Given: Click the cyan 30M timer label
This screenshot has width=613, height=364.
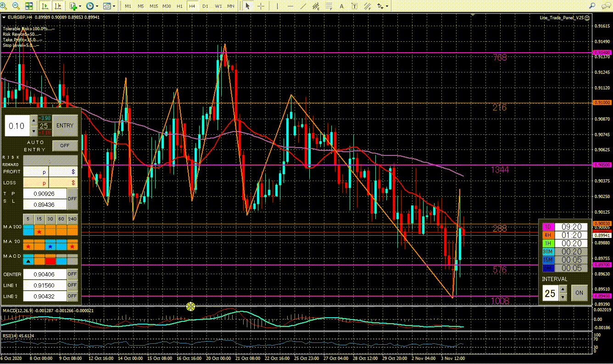Looking at the screenshot, I should pyautogui.click(x=548, y=252).
